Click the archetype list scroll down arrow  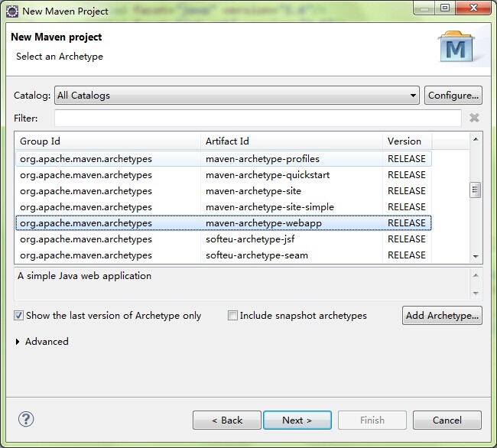point(476,256)
